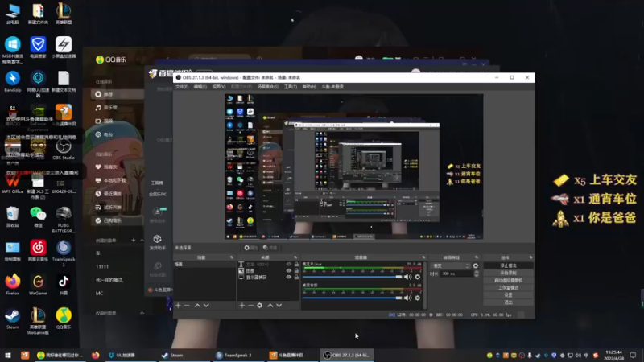Open 文件(F) menu in OBS
This screenshot has width=644, height=362.
(182, 87)
